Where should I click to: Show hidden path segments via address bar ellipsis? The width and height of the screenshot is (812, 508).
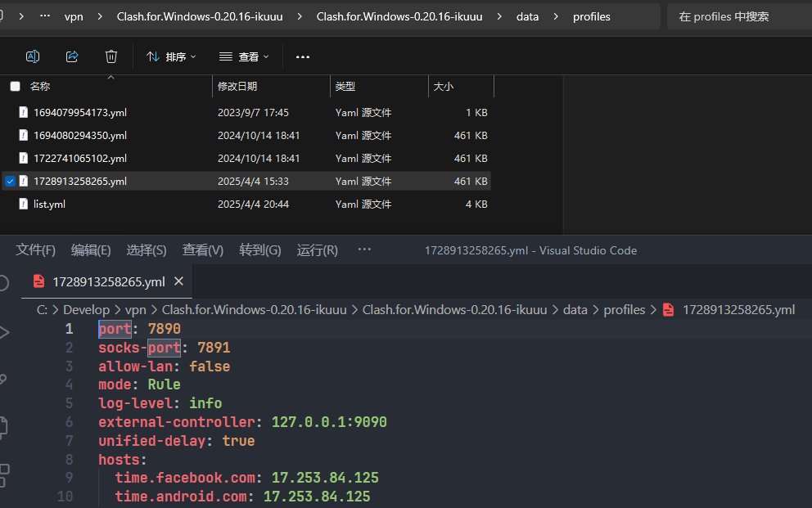click(x=45, y=16)
